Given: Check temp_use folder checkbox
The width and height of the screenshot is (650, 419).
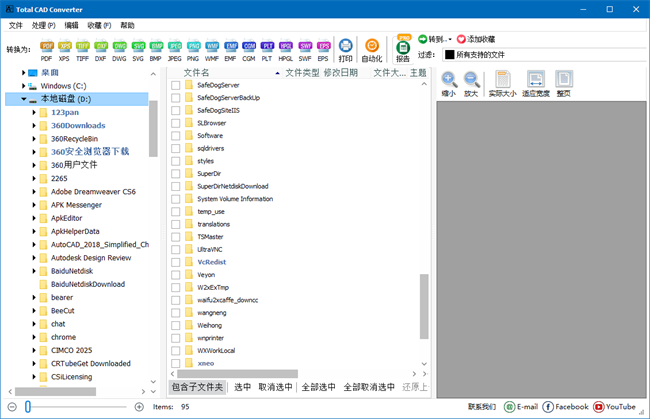Looking at the screenshot, I should 176,212.
